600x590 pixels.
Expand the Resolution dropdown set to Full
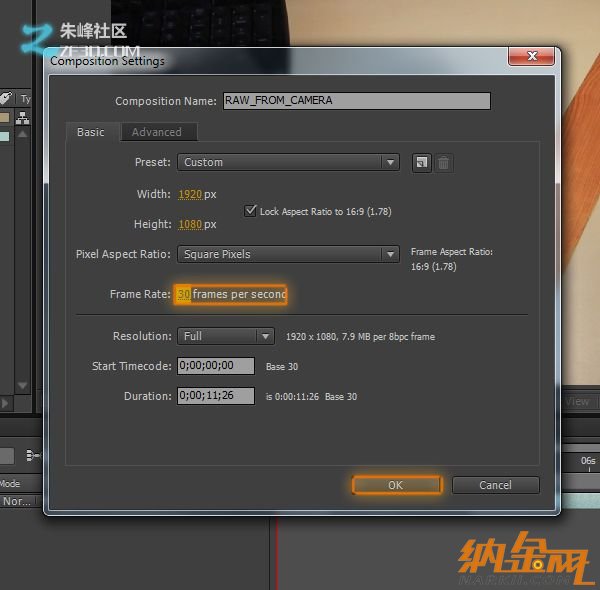pos(225,337)
